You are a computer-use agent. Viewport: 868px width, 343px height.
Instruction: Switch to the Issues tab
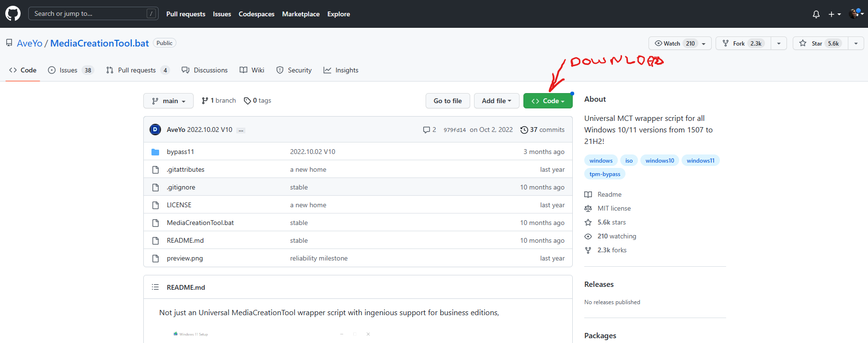tap(69, 71)
